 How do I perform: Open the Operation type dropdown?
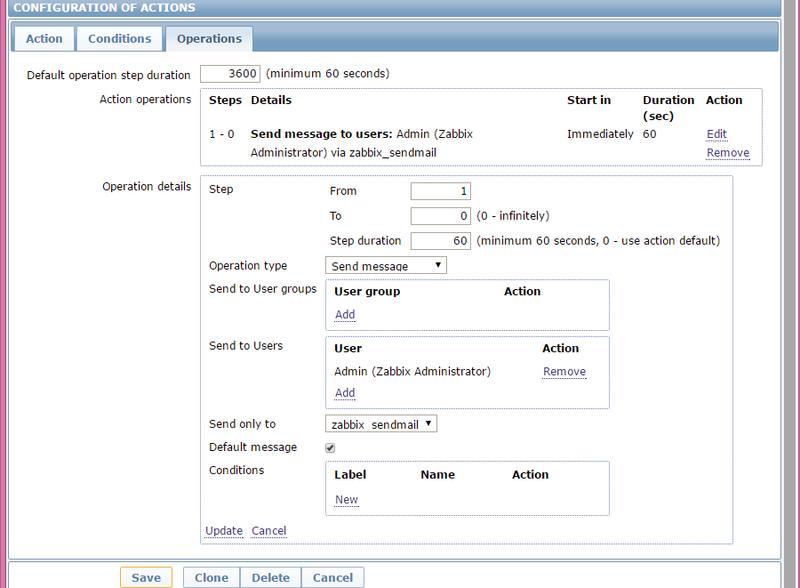point(386,266)
